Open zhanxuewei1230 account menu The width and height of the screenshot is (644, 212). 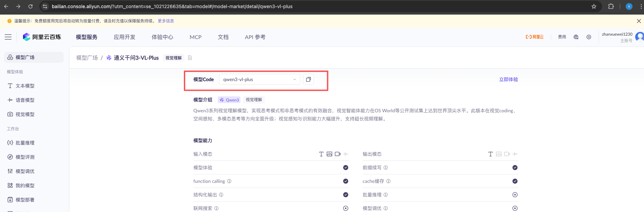[x=617, y=37]
